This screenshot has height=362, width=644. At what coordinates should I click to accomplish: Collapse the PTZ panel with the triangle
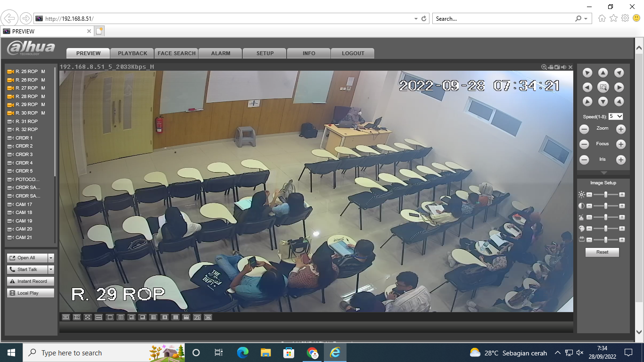pos(603,173)
